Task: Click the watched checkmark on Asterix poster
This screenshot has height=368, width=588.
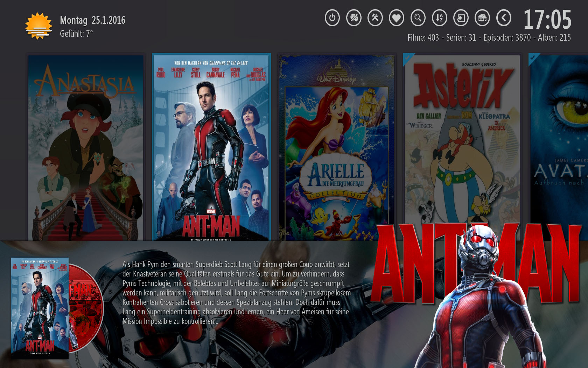Action: coord(408,59)
